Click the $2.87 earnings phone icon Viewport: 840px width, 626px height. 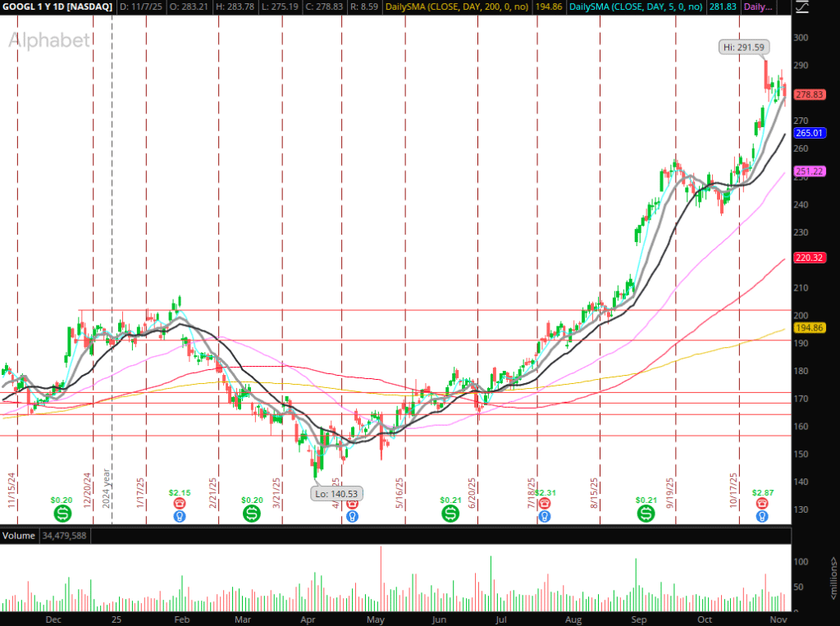[762, 503]
